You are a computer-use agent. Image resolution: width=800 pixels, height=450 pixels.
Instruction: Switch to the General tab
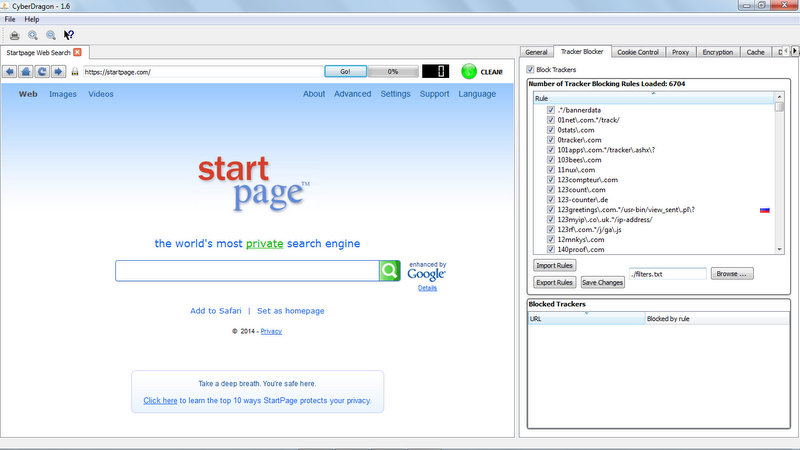tap(536, 52)
